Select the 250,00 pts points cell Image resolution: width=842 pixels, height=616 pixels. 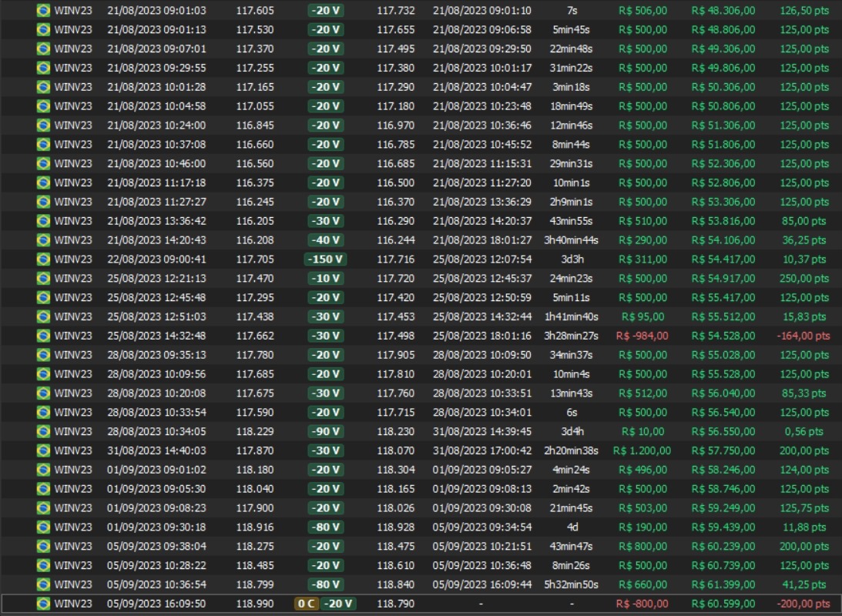[804, 279]
